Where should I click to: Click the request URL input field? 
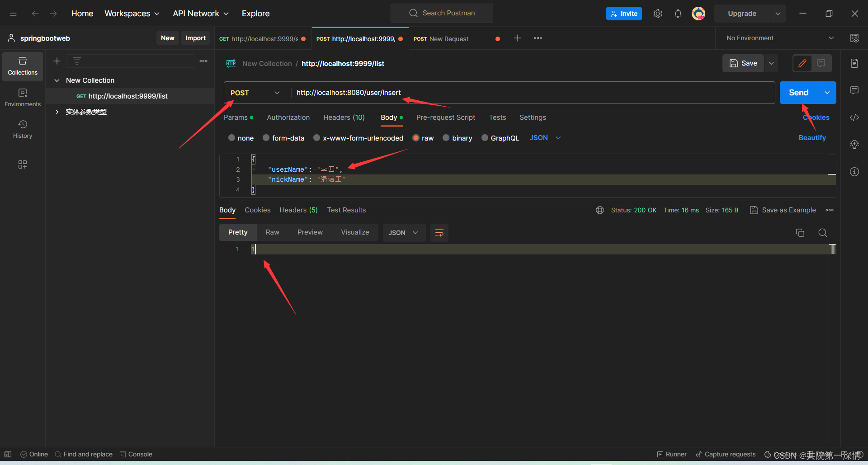click(533, 93)
